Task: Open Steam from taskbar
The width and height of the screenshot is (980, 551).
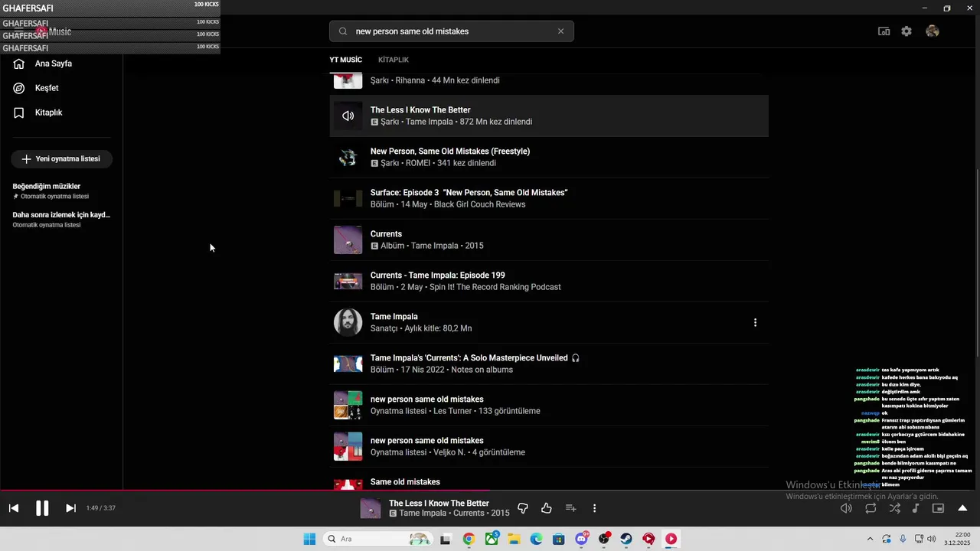Action: pos(626,539)
